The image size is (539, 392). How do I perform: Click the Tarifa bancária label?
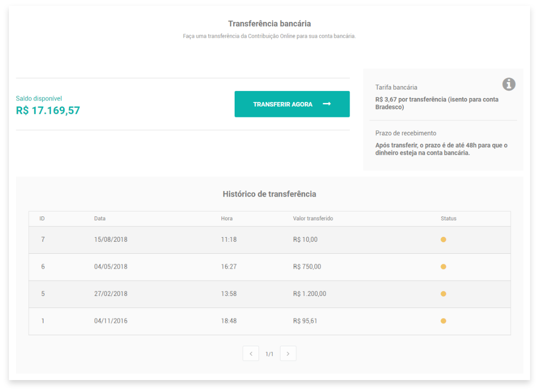click(x=396, y=88)
